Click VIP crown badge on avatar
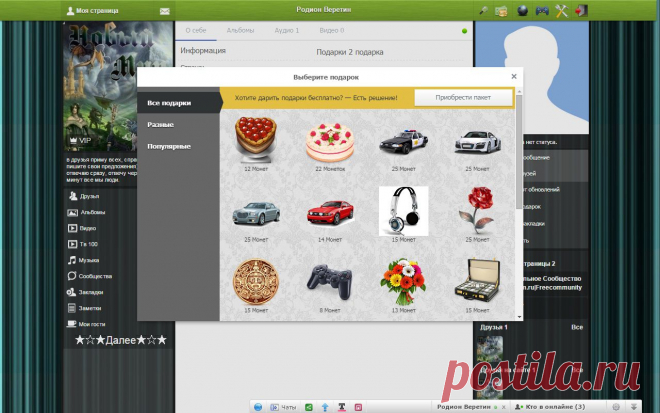The width and height of the screenshot is (660, 413). tap(80, 140)
